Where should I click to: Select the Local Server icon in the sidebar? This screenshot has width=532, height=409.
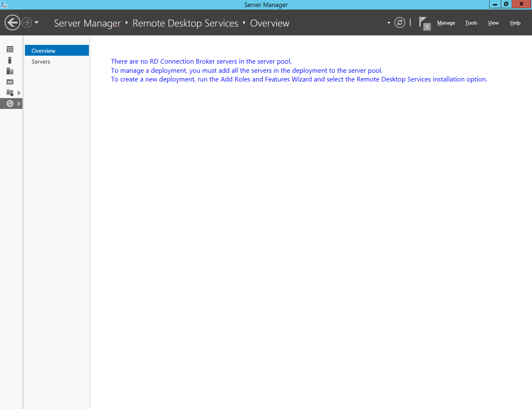click(10, 60)
